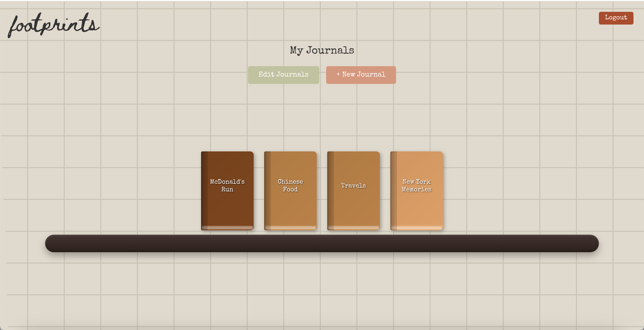Click the Edit Journals button
This screenshot has width=644, height=330.
coord(283,75)
